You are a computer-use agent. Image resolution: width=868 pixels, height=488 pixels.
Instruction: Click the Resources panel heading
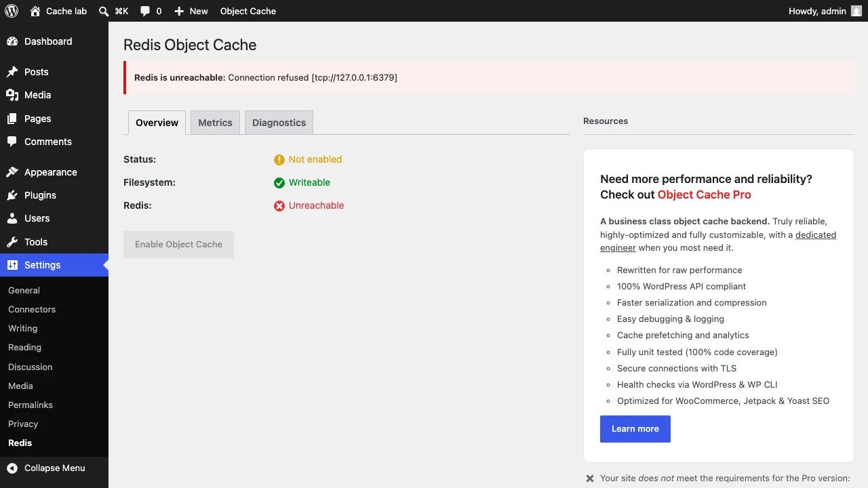tap(606, 121)
